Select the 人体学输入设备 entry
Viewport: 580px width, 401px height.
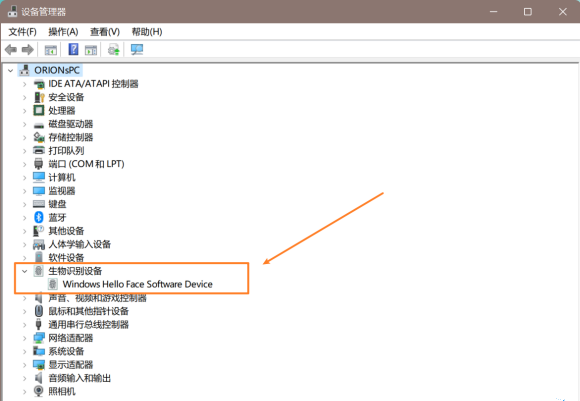click(80, 244)
